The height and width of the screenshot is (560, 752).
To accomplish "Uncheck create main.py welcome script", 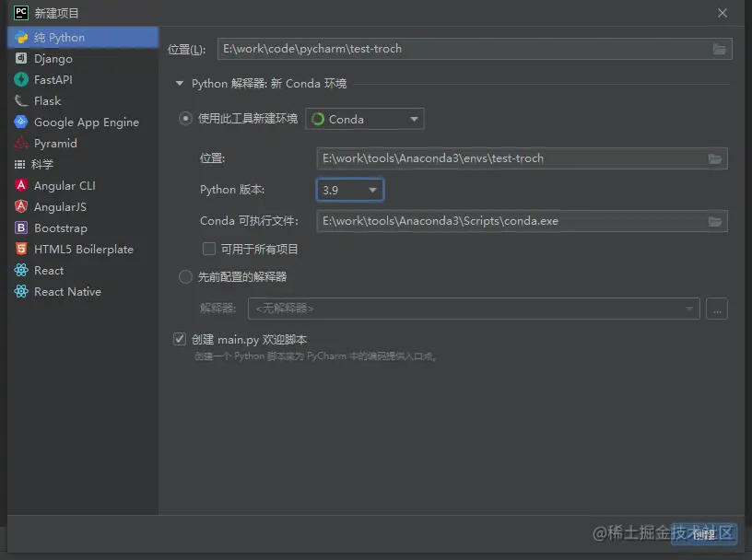I will pos(180,339).
